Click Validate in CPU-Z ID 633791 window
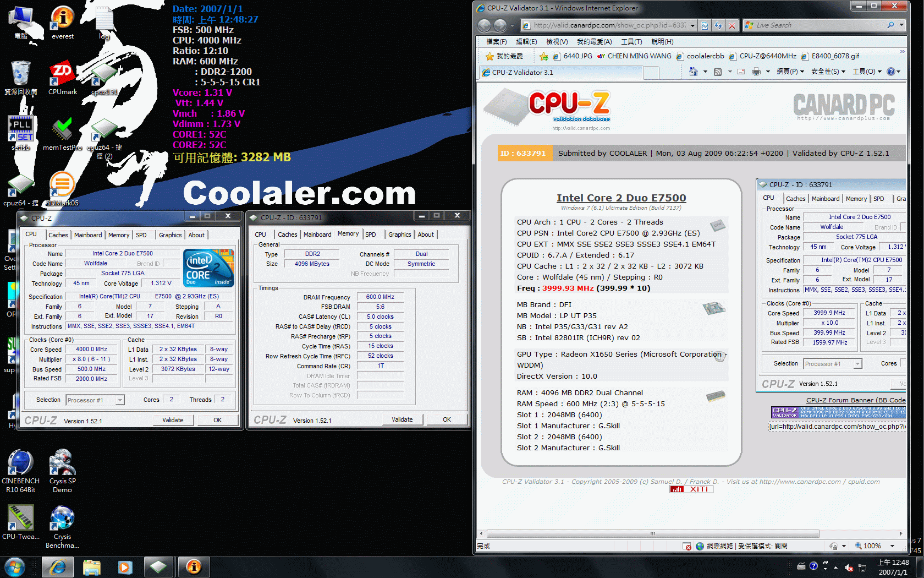Viewport: 924px width, 578px height. (x=402, y=419)
